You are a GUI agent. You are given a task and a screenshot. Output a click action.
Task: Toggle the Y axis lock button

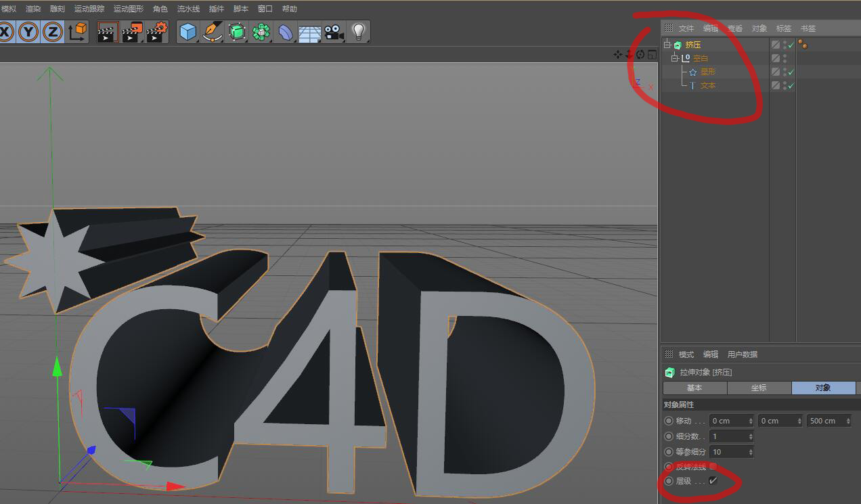coord(29,32)
